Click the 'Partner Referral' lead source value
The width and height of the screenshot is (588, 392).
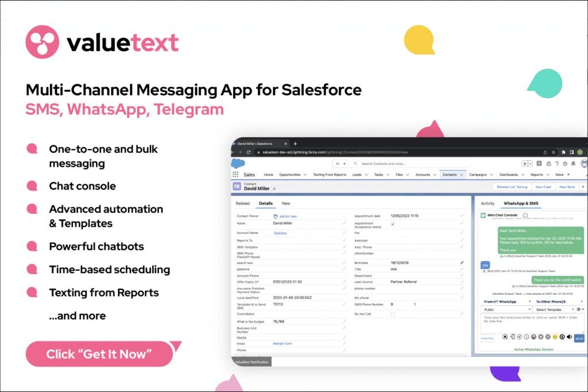[x=404, y=282]
